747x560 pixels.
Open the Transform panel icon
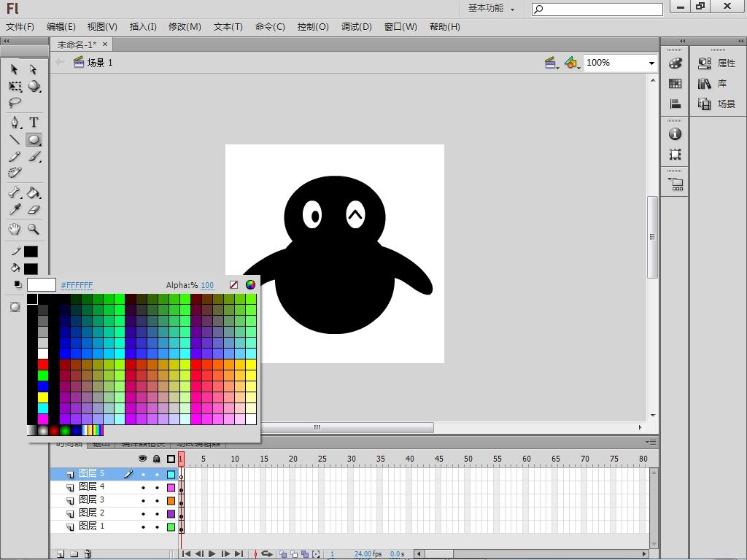coord(675,155)
